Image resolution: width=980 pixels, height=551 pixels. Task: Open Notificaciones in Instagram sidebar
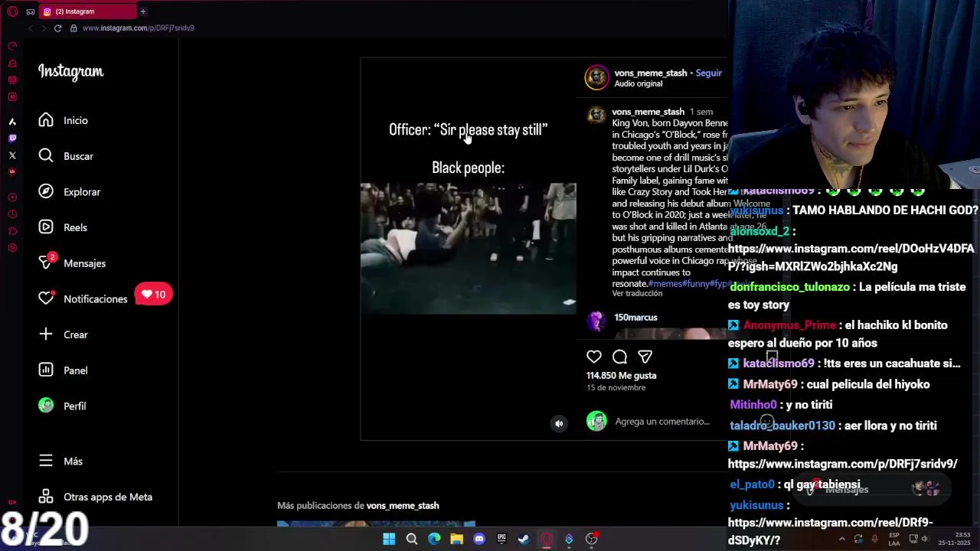(x=83, y=298)
